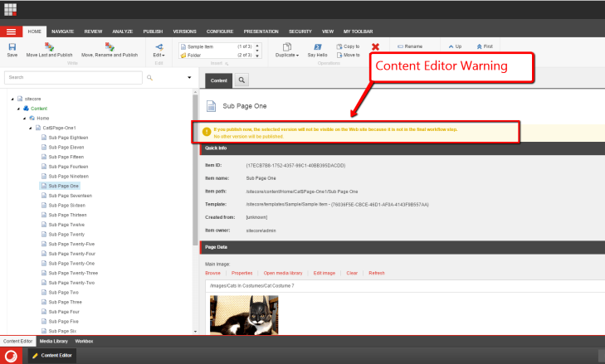Switch to the REVIEW ribbon tab

point(94,32)
